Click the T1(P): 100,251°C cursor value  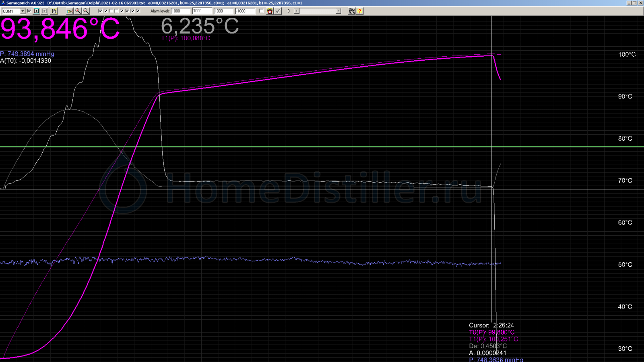[493, 339]
